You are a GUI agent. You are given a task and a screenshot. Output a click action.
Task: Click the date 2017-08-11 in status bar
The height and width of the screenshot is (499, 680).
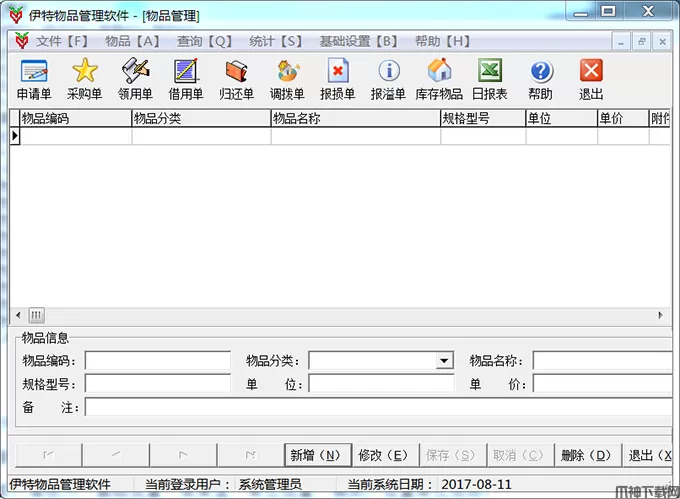tap(477, 484)
